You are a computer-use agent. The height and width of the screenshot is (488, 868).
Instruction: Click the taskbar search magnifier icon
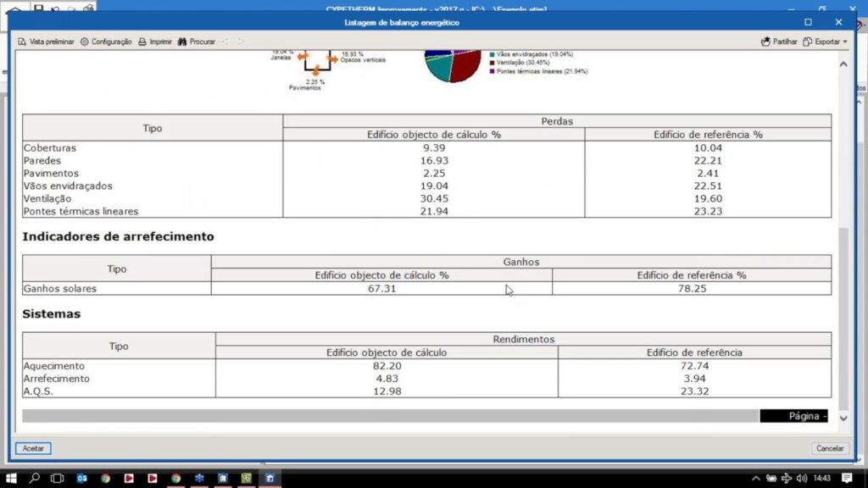point(35,479)
